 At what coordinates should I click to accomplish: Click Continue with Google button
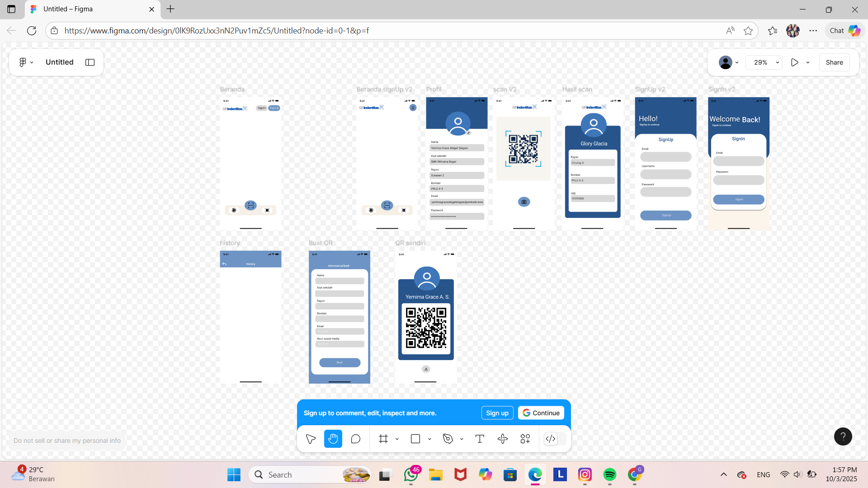(x=541, y=413)
